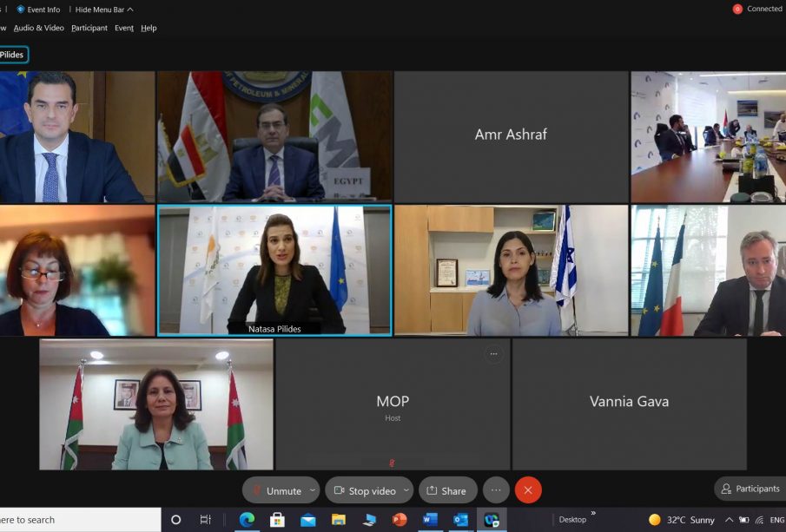Open Word from the taskbar
786x532 pixels.
tap(430, 520)
